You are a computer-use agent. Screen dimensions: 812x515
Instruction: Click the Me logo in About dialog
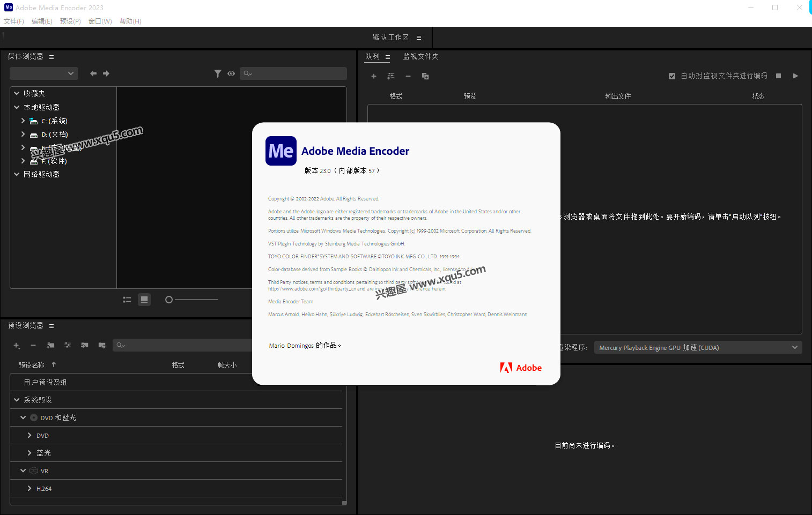(281, 151)
